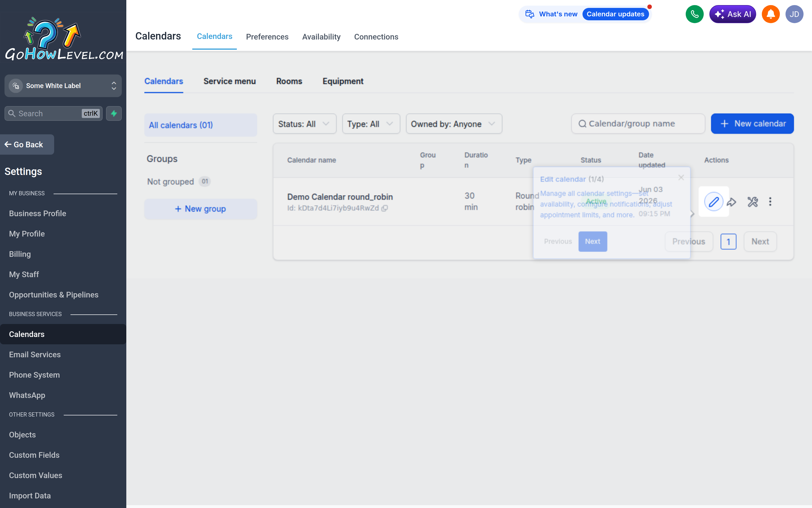812x508 pixels.
Task: Open the Service menu sub-tab
Action: click(x=230, y=81)
